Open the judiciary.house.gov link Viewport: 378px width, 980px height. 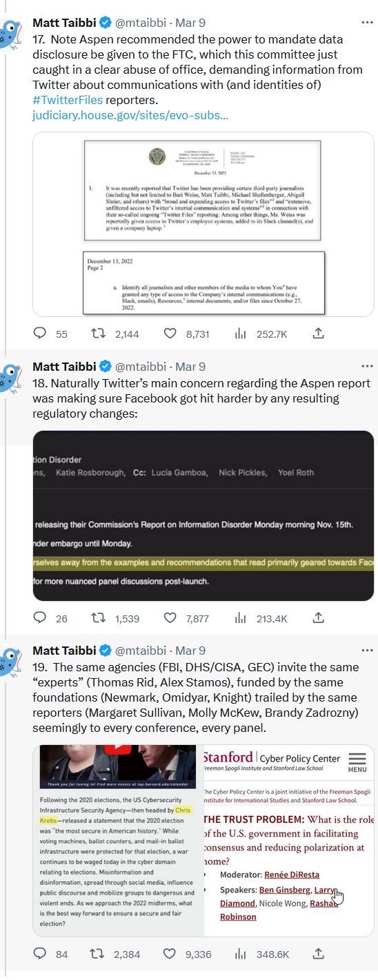tap(130, 115)
